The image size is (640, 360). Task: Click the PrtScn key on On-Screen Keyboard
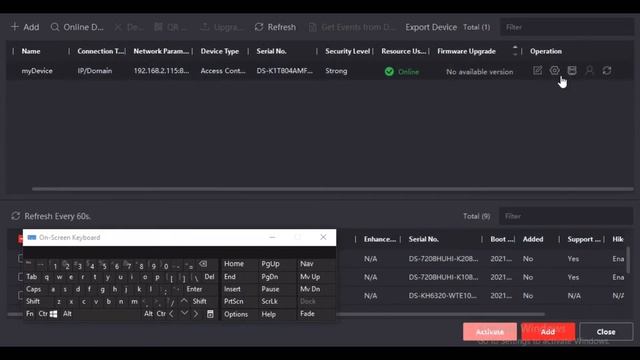click(x=234, y=301)
